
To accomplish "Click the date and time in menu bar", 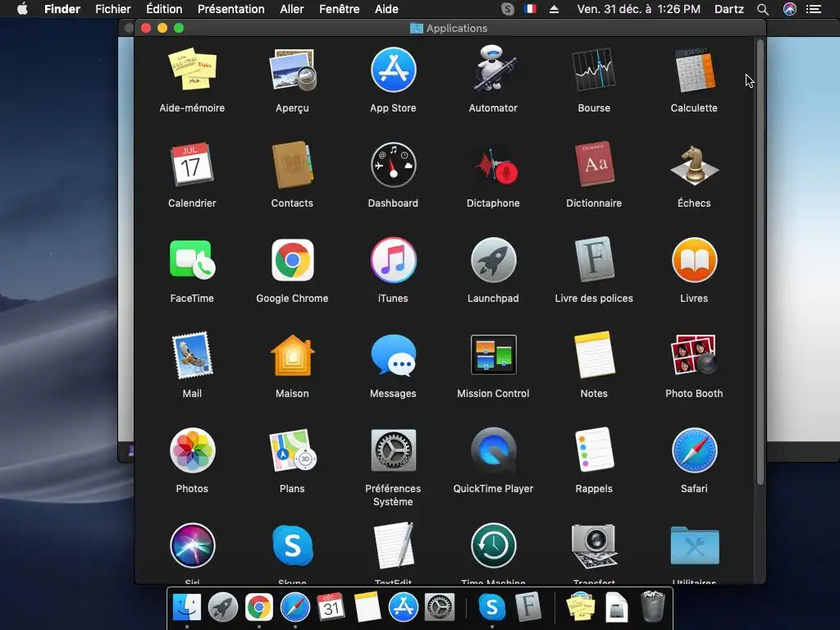I will pyautogui.click(x=638, y=9).
